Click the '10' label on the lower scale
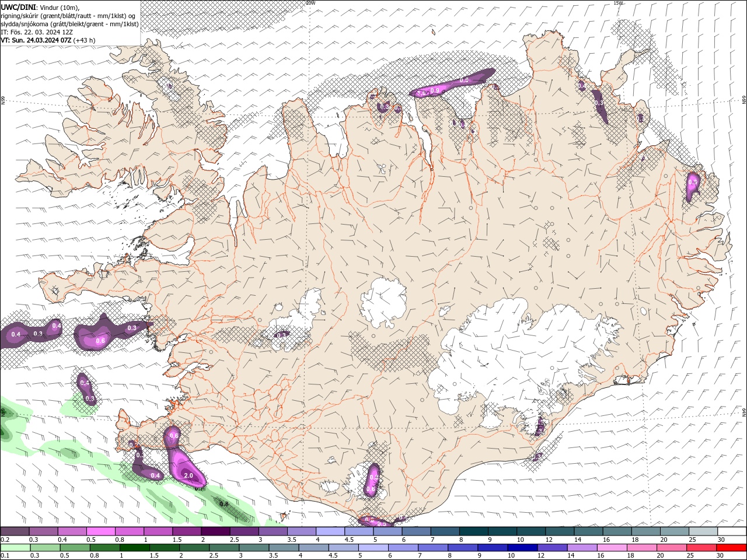This screenshot has width=747, height=560. pos(511,556)
